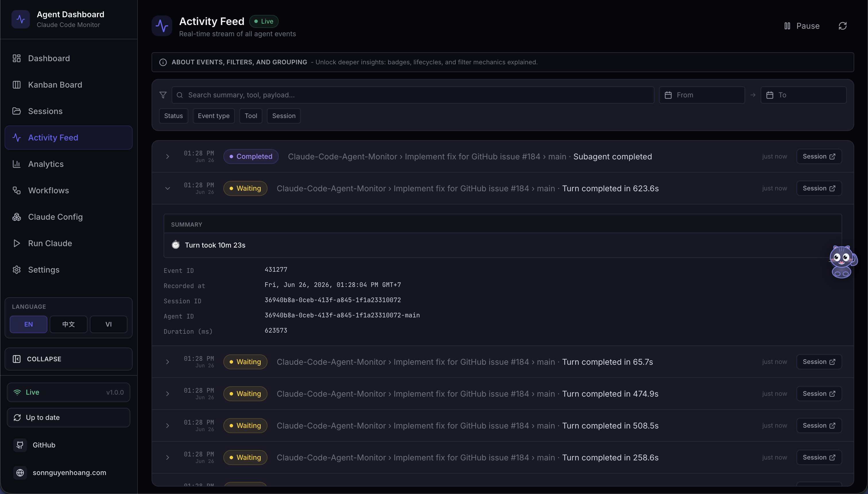
Task: Open Session for the 508.5s turn
Action: pos(819,426)
